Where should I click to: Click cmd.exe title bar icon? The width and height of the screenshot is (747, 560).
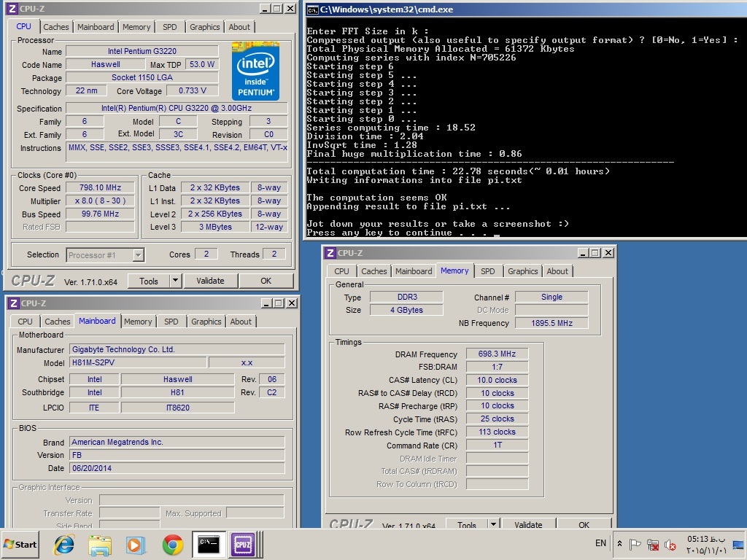(312, 9)
